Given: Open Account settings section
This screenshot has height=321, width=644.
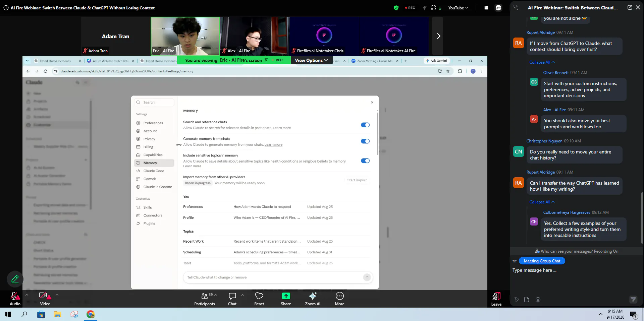Looking at the screenshot, I should (x=154, y=131).
